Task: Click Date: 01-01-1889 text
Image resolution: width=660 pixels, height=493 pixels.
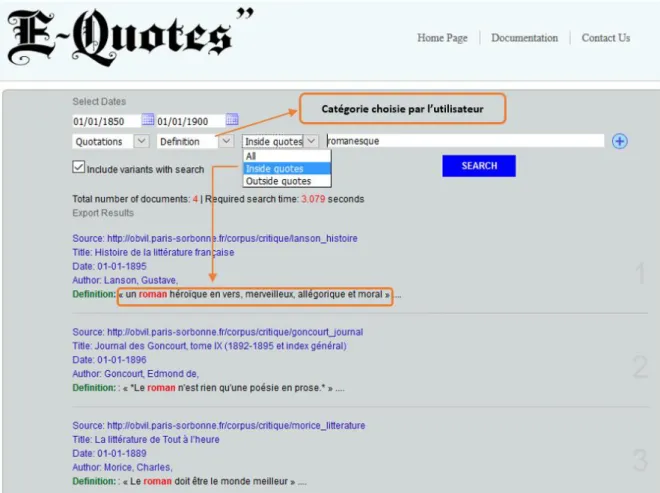Action: click(x=109, y=453)
